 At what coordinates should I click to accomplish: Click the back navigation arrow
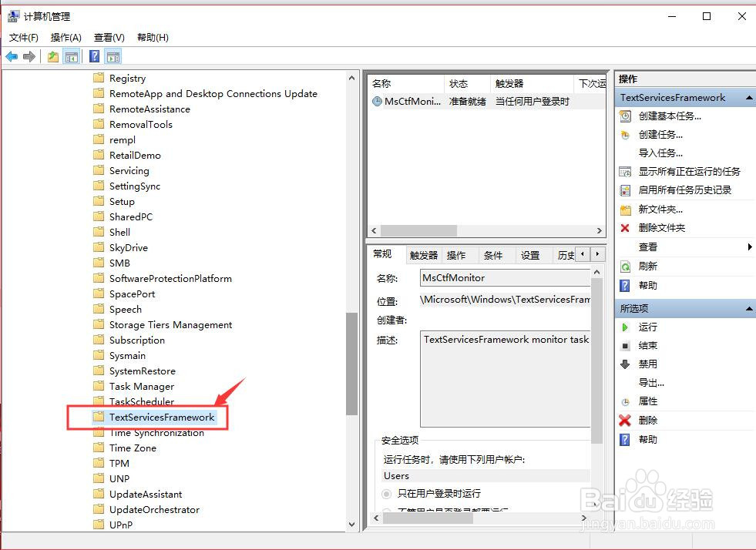coord(12,55)
